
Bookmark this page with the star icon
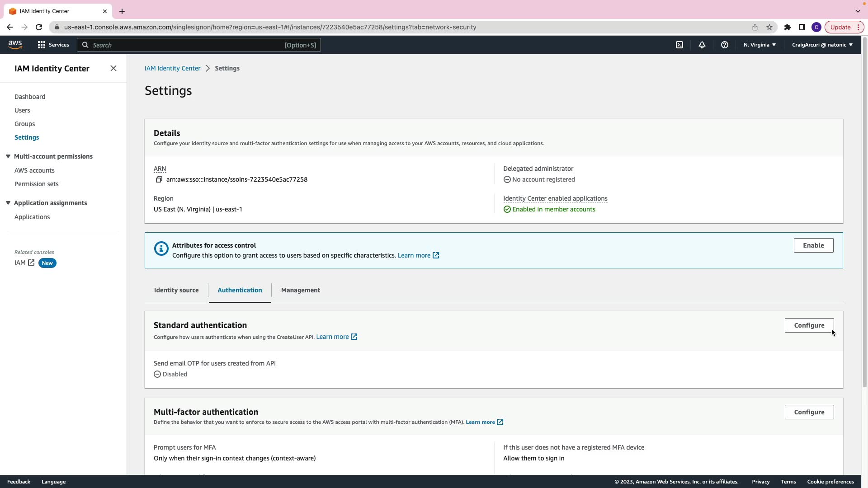click(769, 27)
